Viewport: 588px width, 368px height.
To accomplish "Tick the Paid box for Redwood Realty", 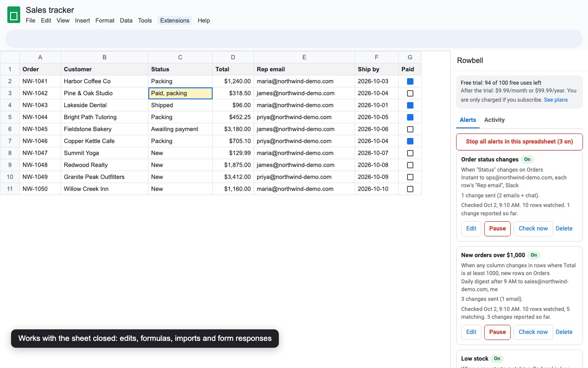I will pyautogui.click(x=410, y=165).
